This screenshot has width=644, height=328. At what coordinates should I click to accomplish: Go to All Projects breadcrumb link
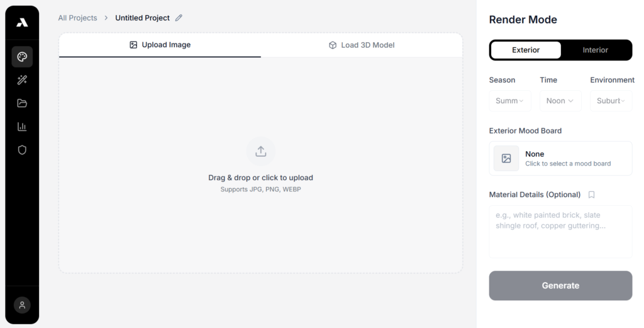pos(77,18)
